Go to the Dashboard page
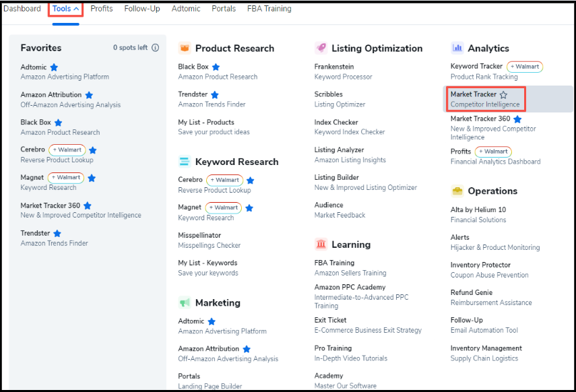The image size is (576, 392). 22,9
